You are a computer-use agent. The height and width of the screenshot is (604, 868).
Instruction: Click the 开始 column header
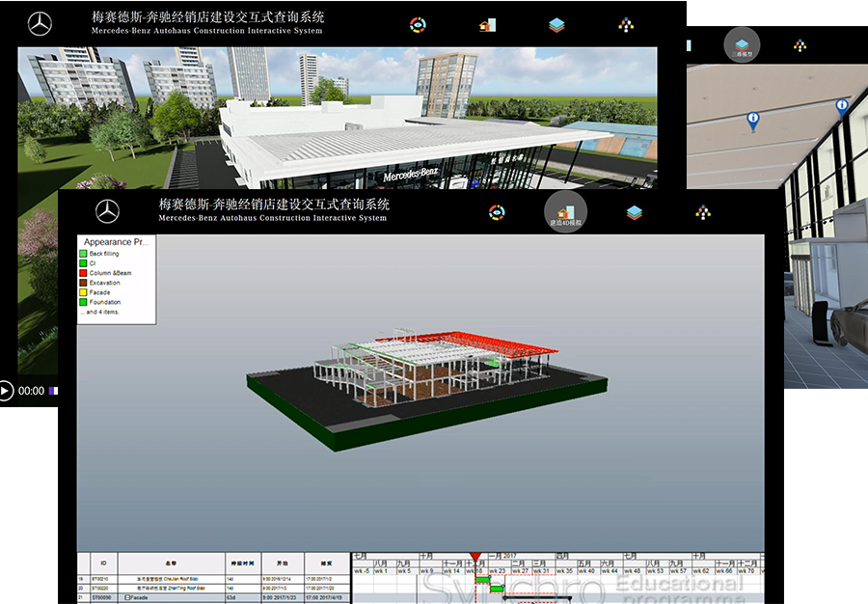point(283,563)
